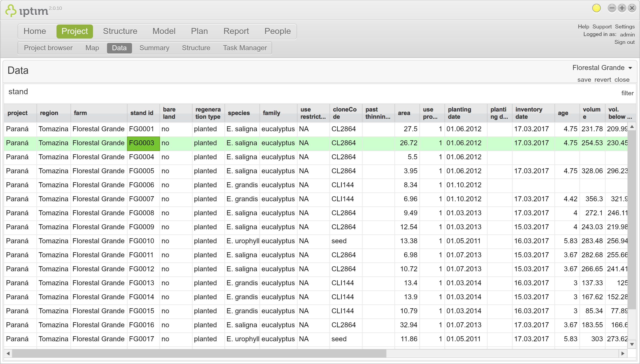This screenshot has height=364, width=640.
Task: Switch to the People tab
Action: pyautogui.click(x=277, y=31)
